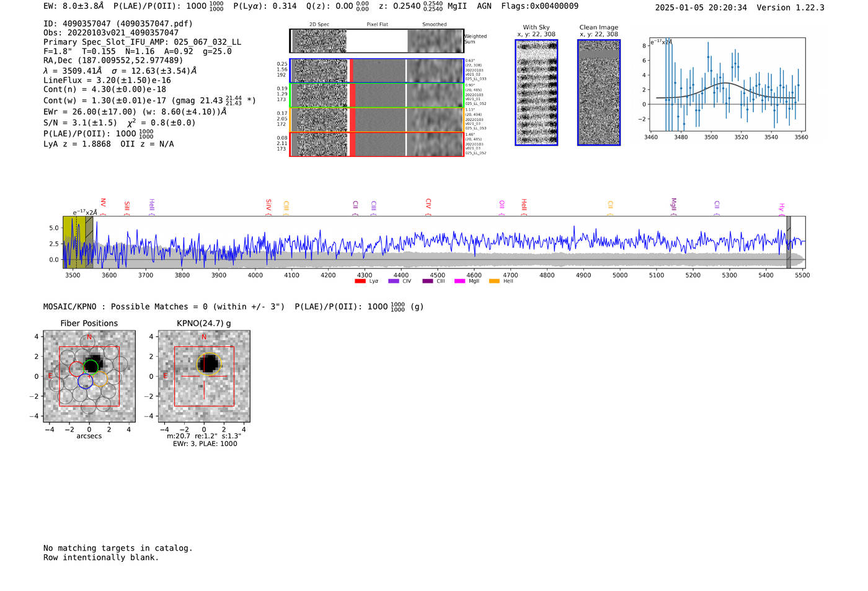
Task: Click the yellow circle in KPNO g image
Action: tap(209, 363)
